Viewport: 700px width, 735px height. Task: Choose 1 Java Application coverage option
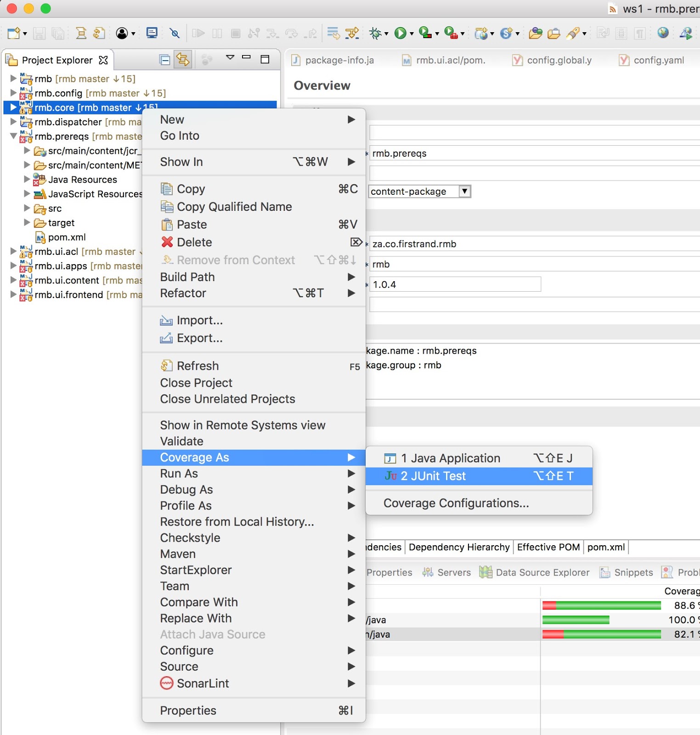(x=479, y=458)
